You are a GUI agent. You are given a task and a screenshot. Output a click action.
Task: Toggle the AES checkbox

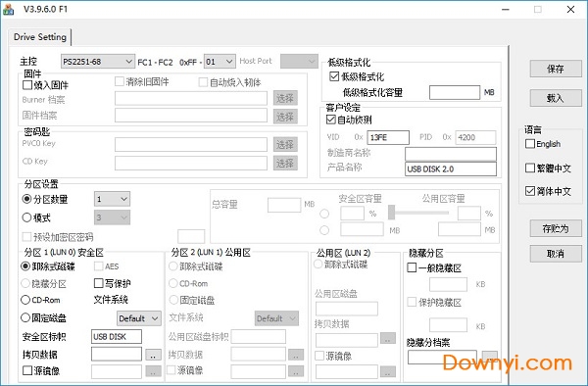pos(99,266)
